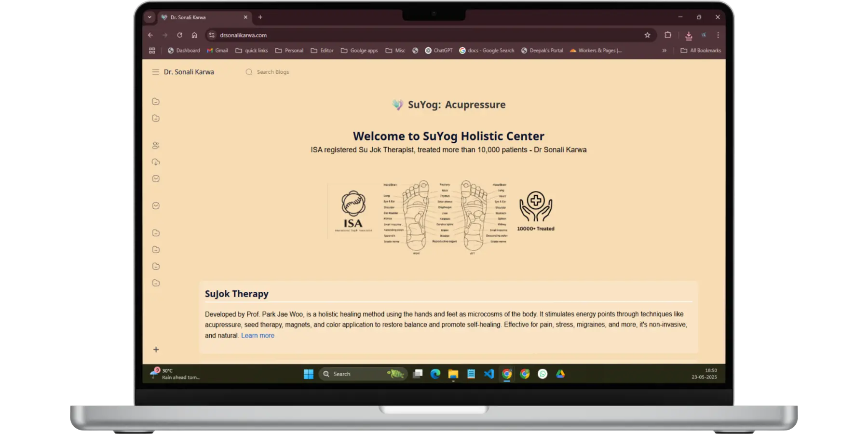Bookmark this page with the star icon

click(647, 35)
